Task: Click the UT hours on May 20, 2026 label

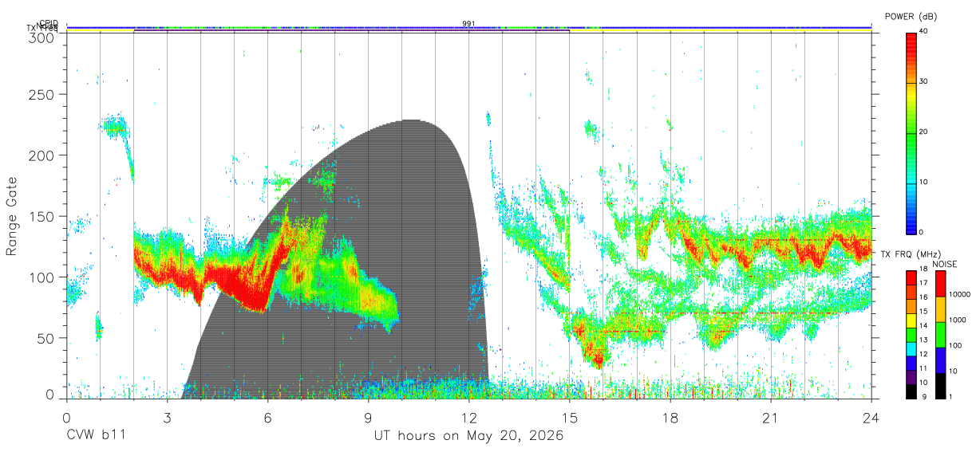Action: [x=469, y=436]
